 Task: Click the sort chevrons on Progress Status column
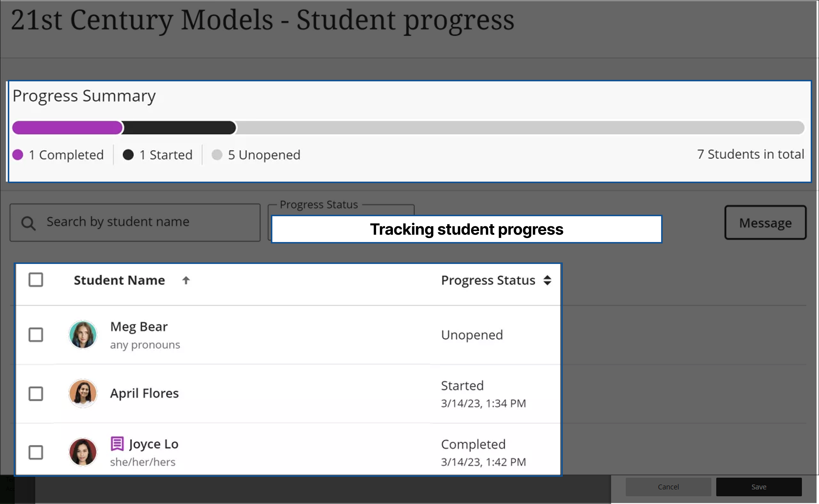tap(548, 280)
